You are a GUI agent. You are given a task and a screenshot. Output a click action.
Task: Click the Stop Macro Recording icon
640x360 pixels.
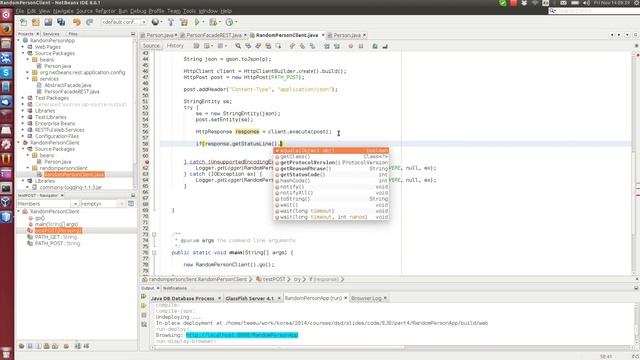pos(361,46)
